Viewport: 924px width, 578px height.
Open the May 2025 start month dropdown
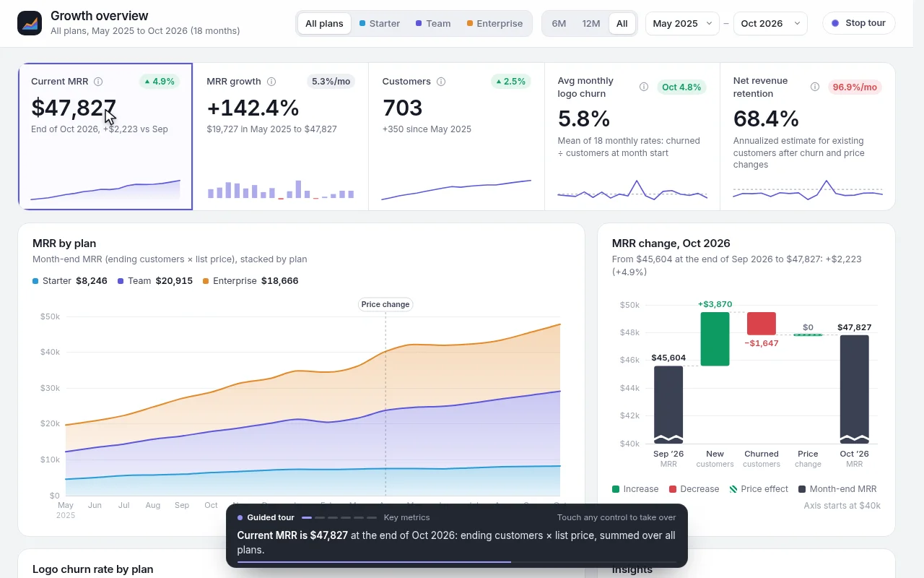coord(683,23)
